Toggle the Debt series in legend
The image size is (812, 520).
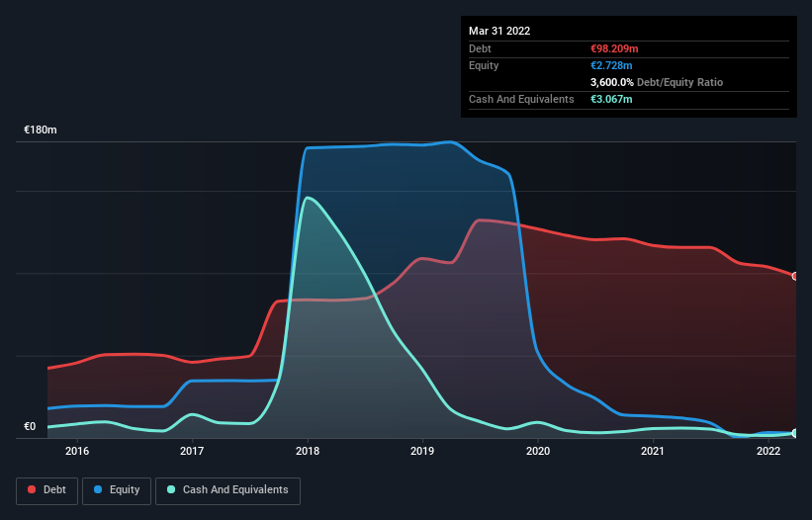[46, 490]
